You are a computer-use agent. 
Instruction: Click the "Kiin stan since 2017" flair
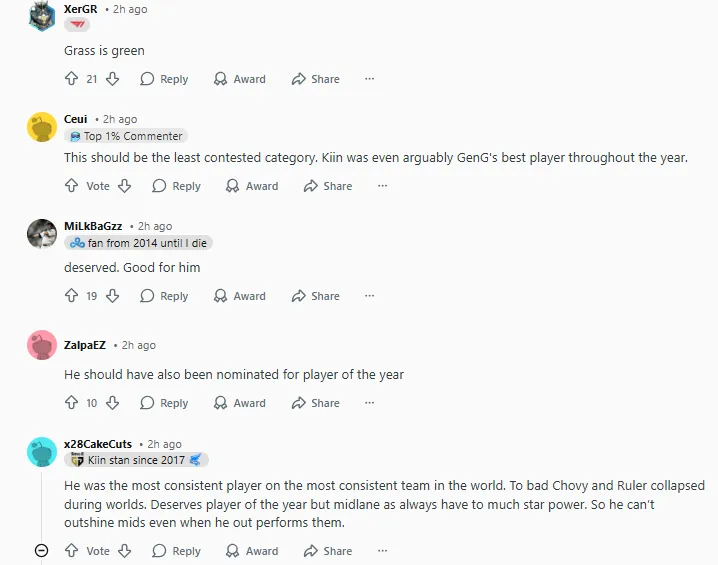pyautogui.click(x=136, y=460)
